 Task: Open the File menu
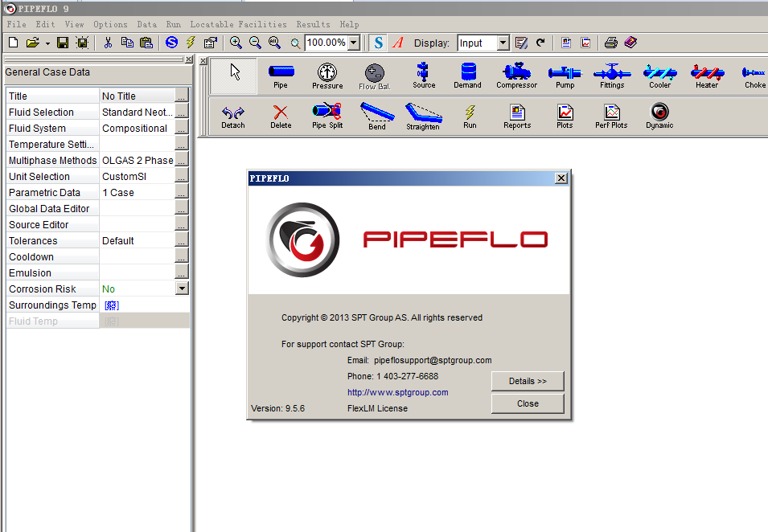click(17, 24)
